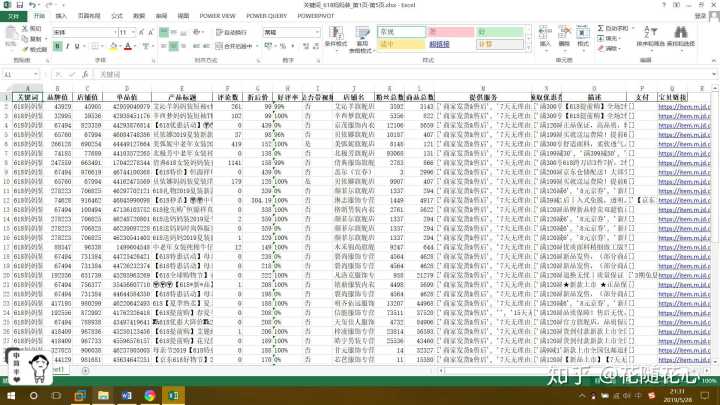Open Windows Start menu
Screen dimensions: 720x405
coord(11,395)
